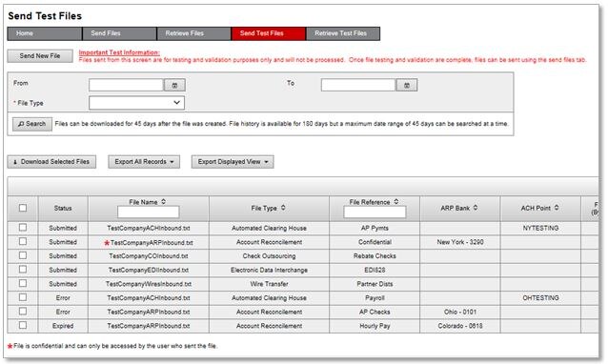Focus the To date input field

tap(358, 85)
